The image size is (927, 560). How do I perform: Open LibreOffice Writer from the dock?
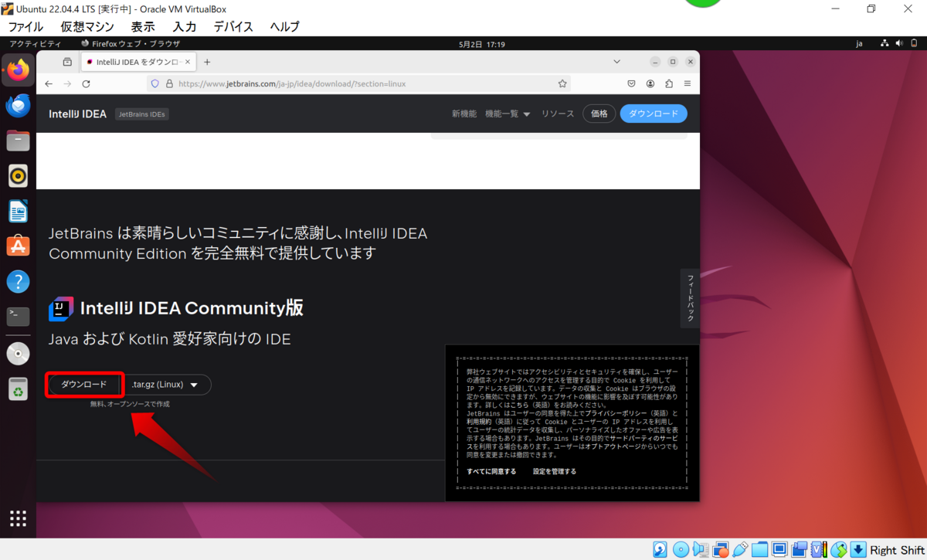[x=18, y=211]
